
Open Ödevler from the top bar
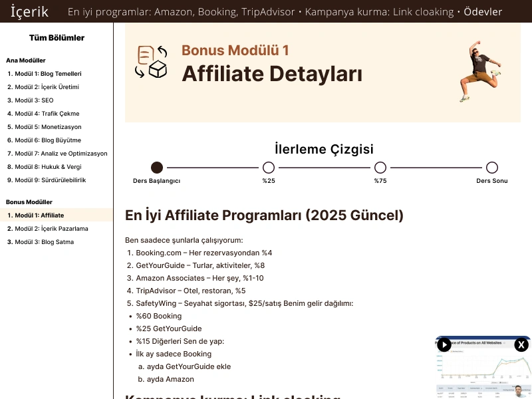[x=483, y=11]
